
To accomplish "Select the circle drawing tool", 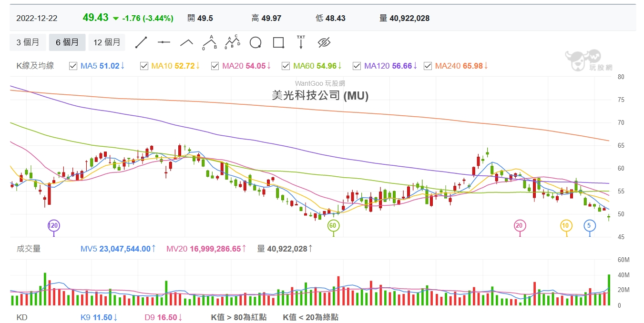I will coord(256,42).
